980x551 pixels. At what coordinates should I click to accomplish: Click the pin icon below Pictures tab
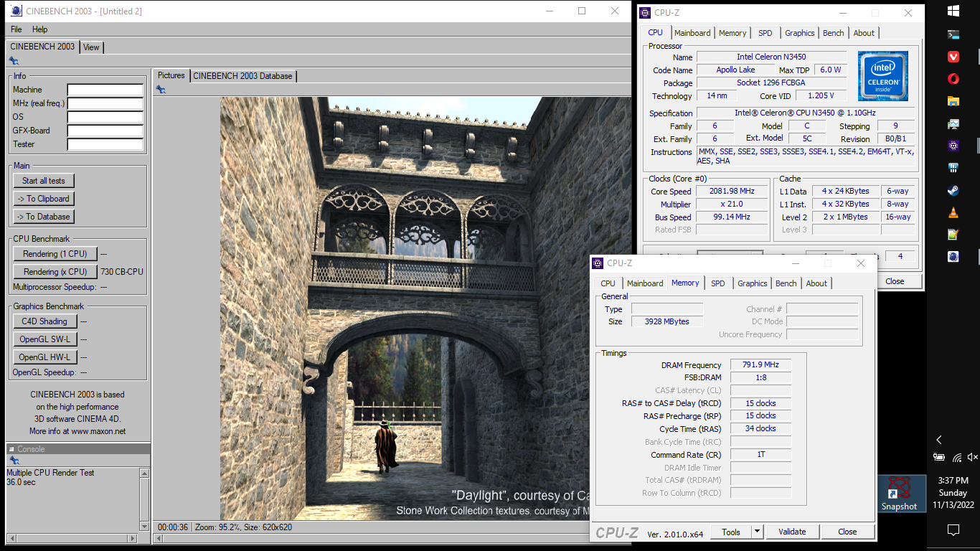click(x=161, y=89)
